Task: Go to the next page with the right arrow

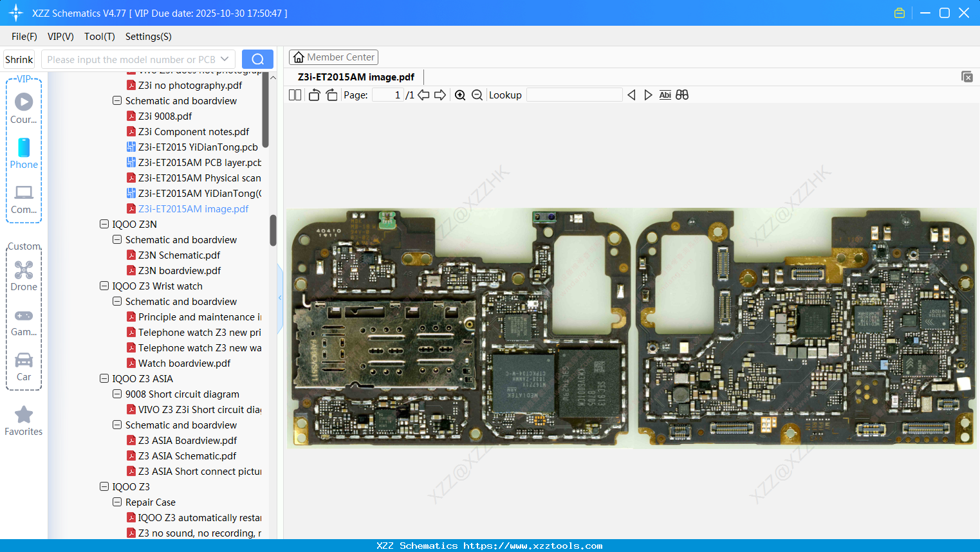Action: click(x=440, y=95)
